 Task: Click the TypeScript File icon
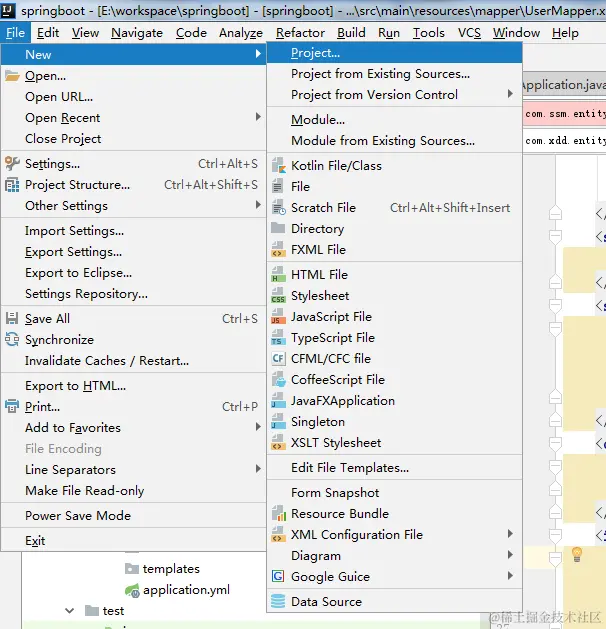tap(278, 338)
